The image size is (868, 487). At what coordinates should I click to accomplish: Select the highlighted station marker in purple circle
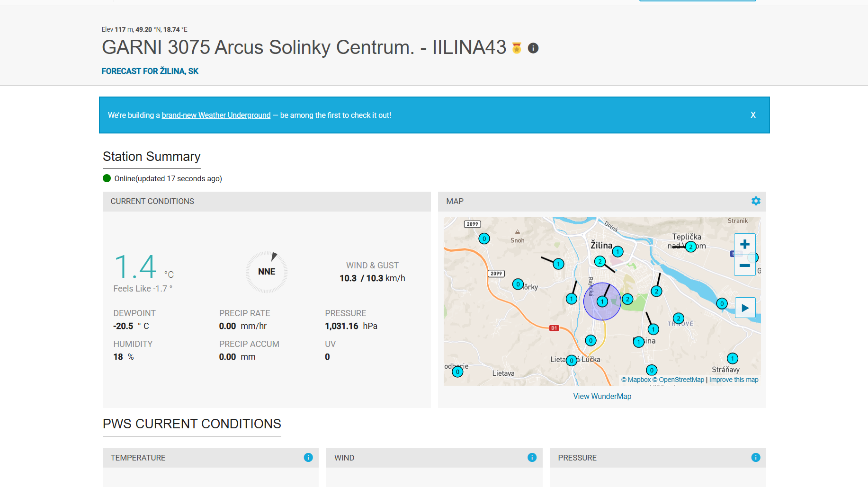tap(602, 301)
